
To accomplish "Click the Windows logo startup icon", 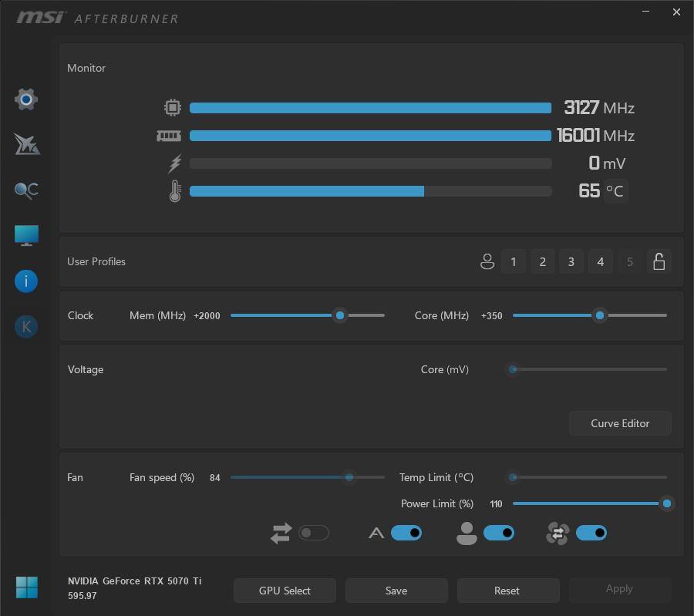I will click(x=26, y=587).
